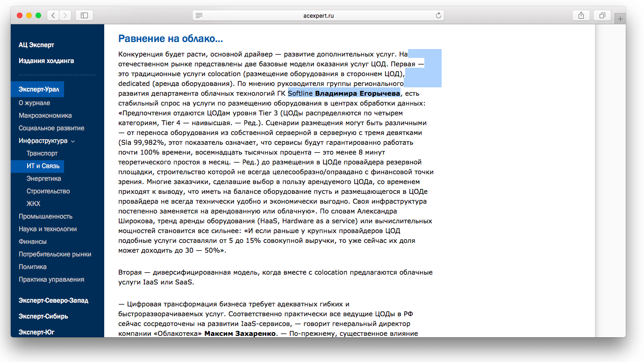Click the Равнение на облако heading
Screen dimensions: 644x362
(x=171, y=38)
